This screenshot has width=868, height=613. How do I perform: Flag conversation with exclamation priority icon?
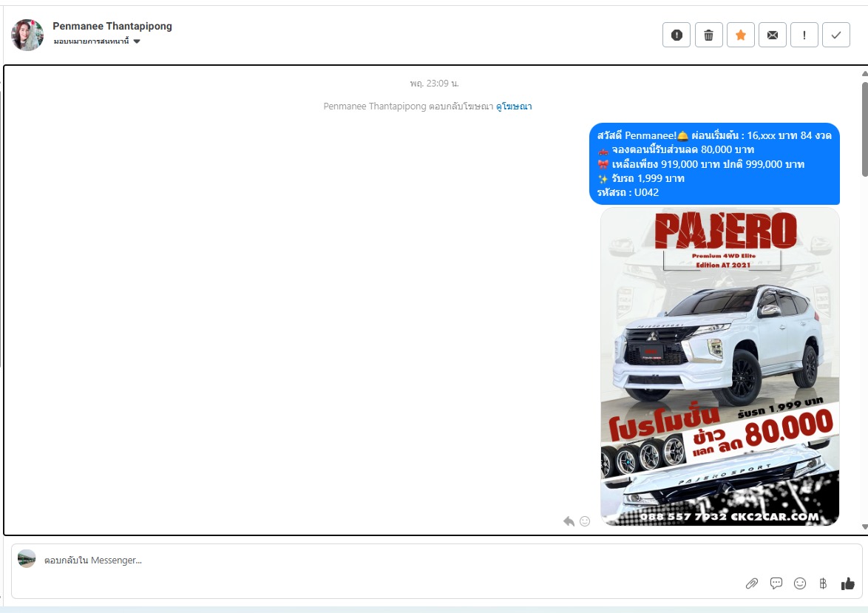(x=804, y=35)
